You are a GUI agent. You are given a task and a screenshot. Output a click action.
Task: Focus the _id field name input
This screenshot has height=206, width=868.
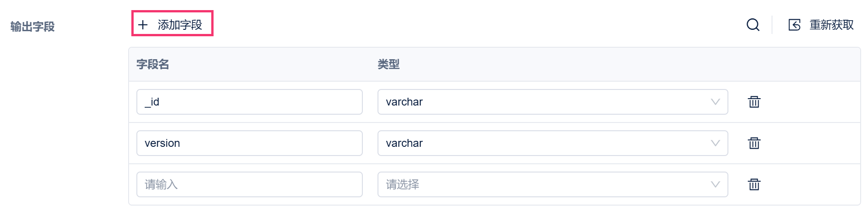[x=249, y=102]
